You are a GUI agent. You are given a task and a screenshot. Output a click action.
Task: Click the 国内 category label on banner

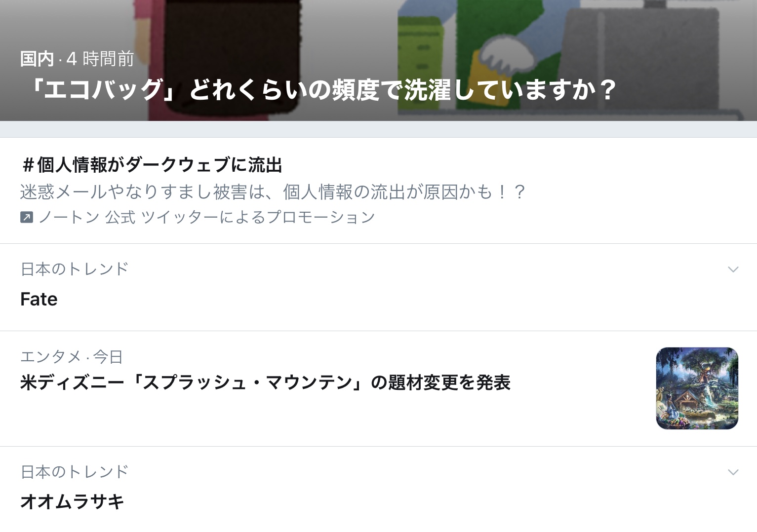click(x=37, y=59)
